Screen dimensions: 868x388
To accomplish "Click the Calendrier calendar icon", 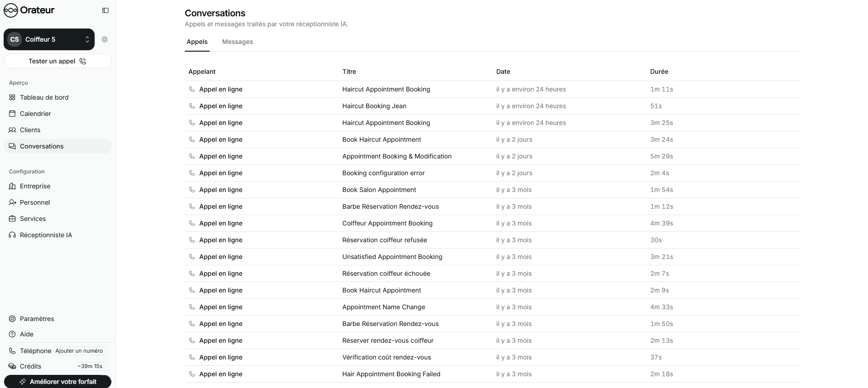I will point(12,114).
